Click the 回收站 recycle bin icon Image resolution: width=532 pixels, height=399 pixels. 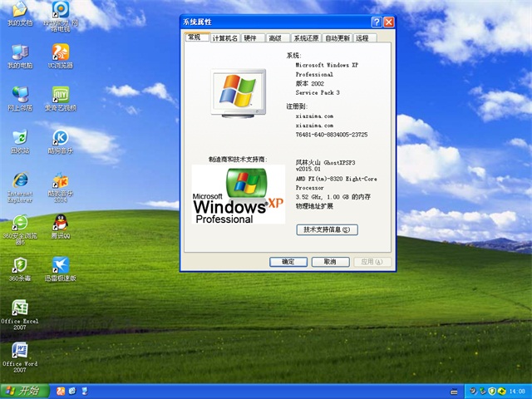pyautogui.click(x=19, y=137)
